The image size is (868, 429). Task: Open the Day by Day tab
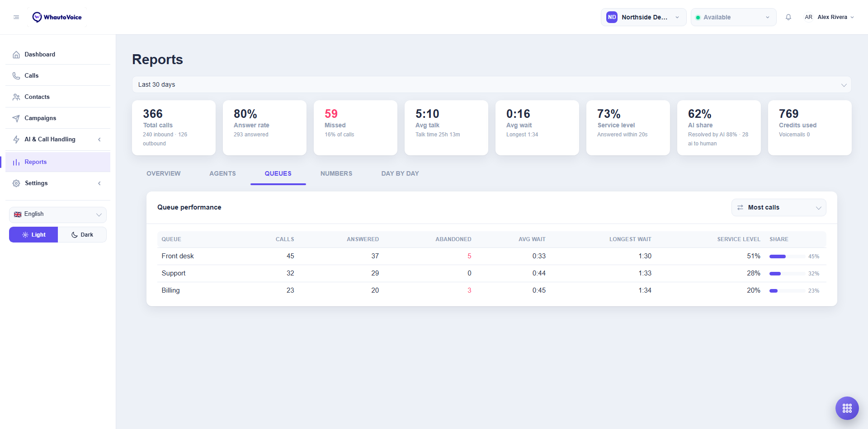[x=400, y=174]
